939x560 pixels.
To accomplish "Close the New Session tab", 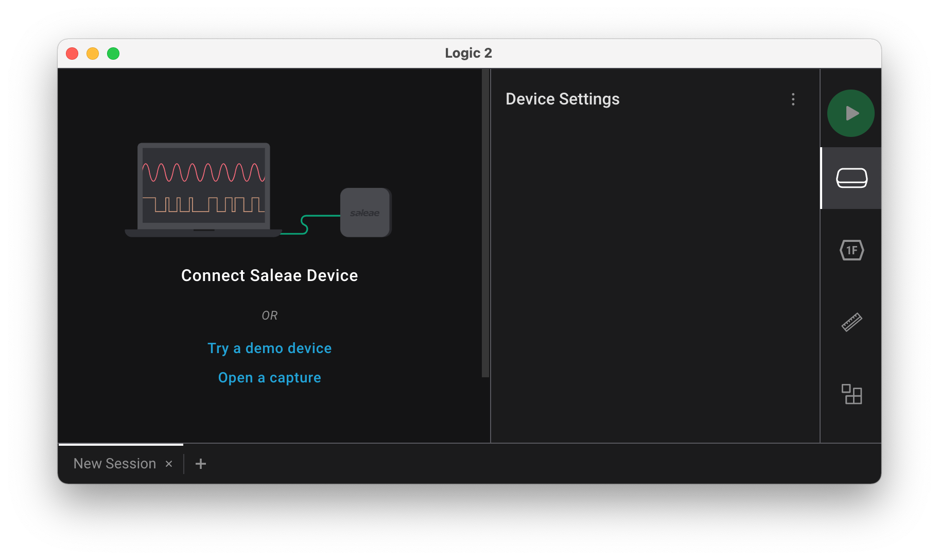I will [x=169, y=464].
